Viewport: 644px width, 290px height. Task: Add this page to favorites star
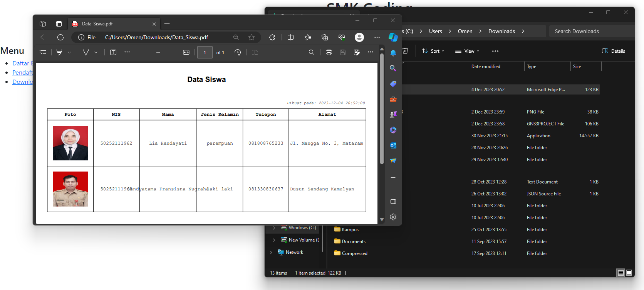pos(252,37)
